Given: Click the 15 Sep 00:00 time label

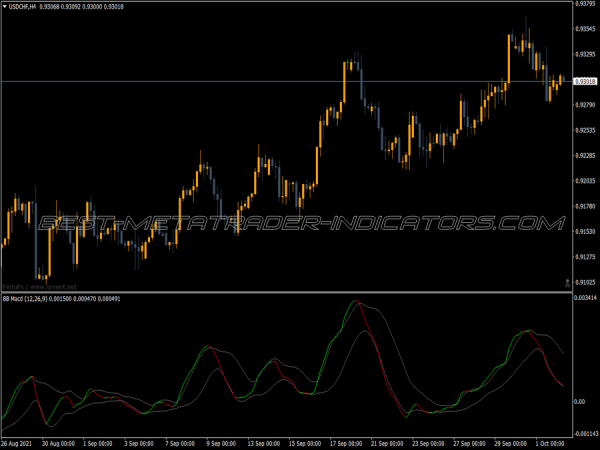Looking at the screenshot, I should click(305, 444).
